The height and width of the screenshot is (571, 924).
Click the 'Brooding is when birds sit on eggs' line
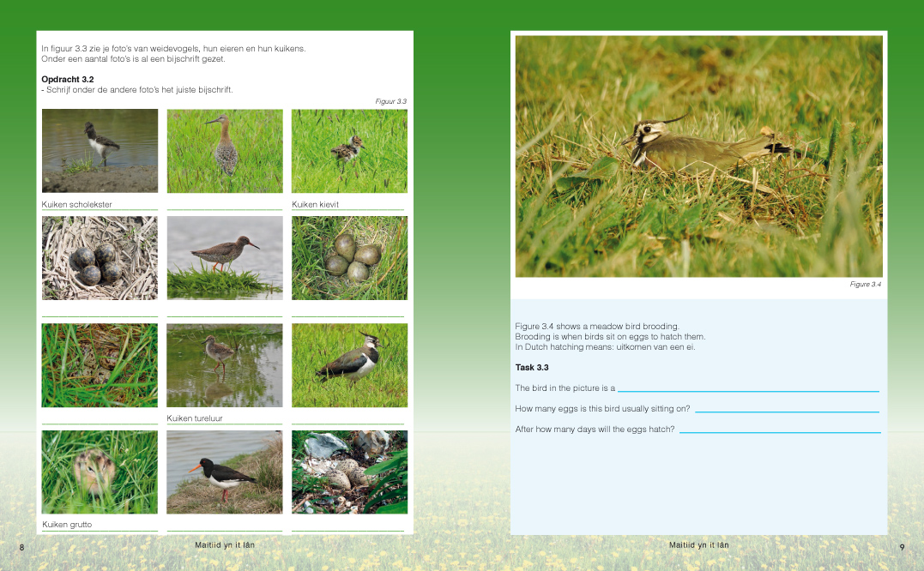click(x=610, y=337)
